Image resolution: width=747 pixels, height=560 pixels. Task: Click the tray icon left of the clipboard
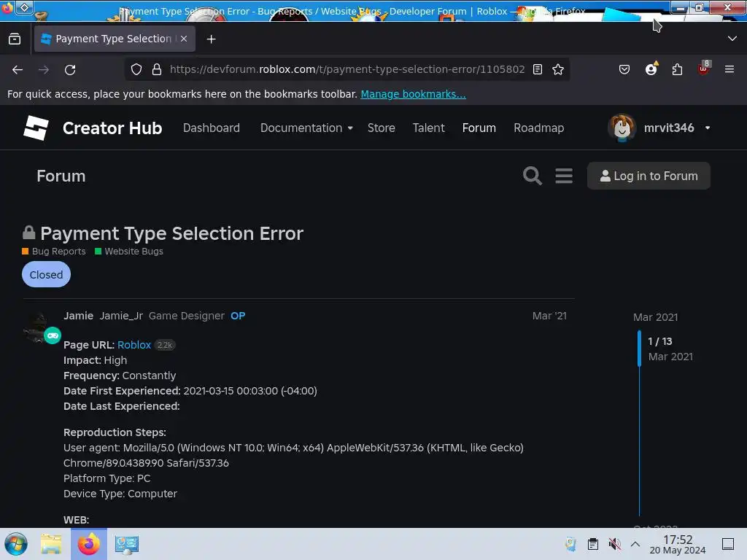pyautogui.click(x=570, y=544)
